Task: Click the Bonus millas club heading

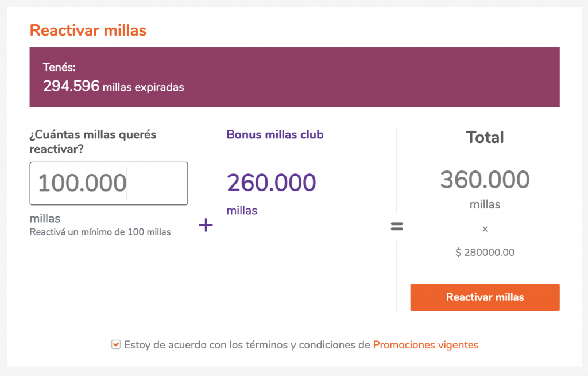Action: pyautogui.click(x=275, y=134)
